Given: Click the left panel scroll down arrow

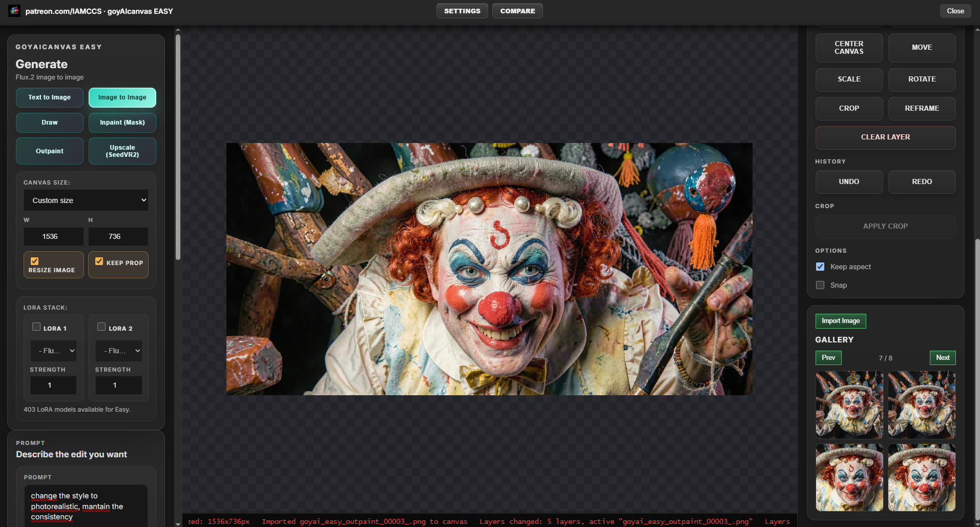Looking at the screenshot, I should coord(178,524).
